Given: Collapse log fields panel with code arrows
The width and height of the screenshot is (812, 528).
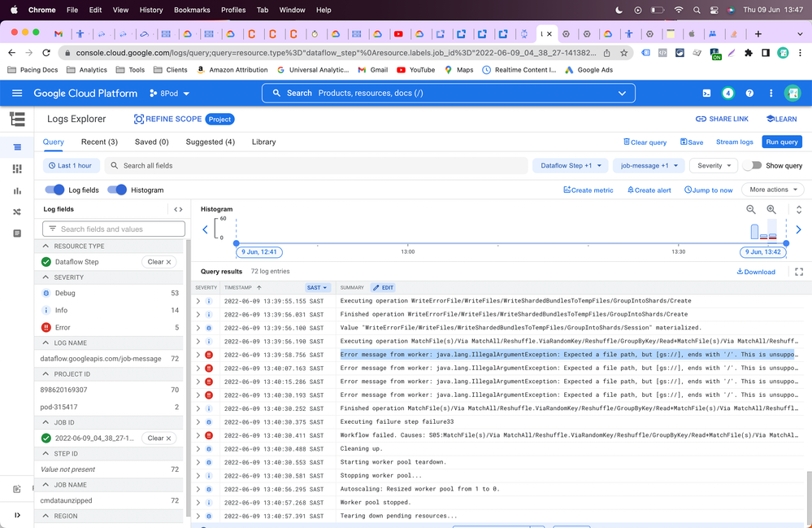Looking at the screenshot, I should tap(178, 209).
